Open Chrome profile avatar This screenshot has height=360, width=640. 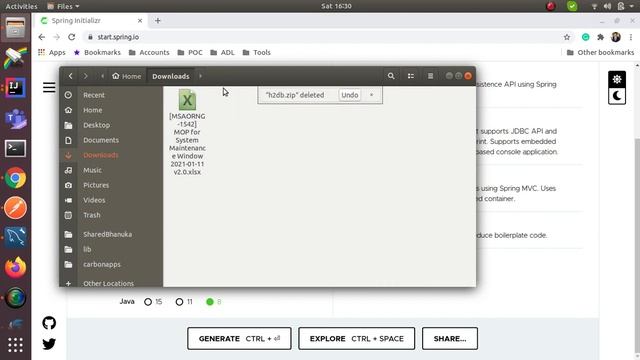pyautogui.click(x=616, y=37)
